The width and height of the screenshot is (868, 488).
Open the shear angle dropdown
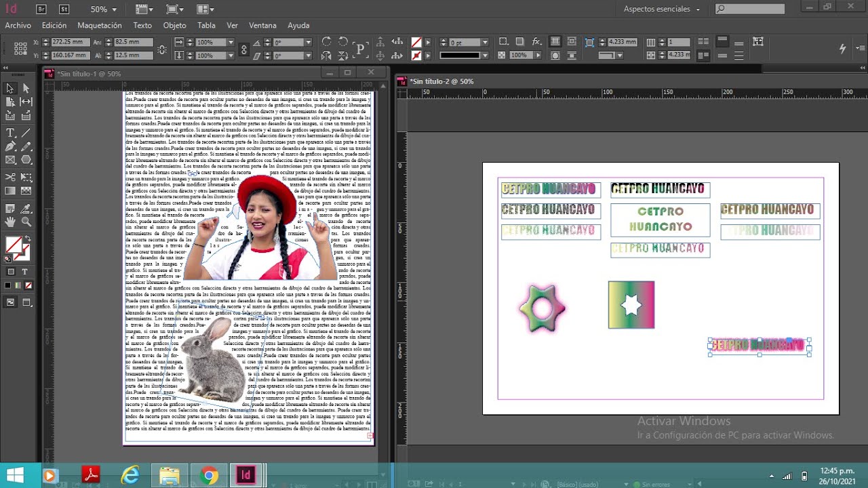(x=309, y=56)
